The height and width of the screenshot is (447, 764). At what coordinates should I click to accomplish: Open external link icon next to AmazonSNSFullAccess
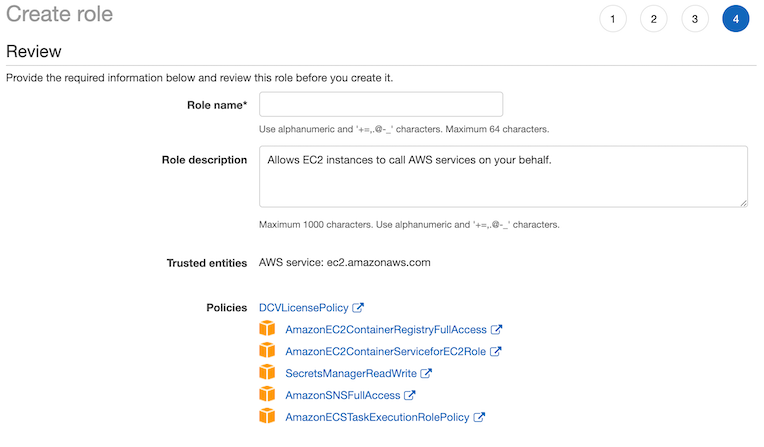click(x=410, y=395)
